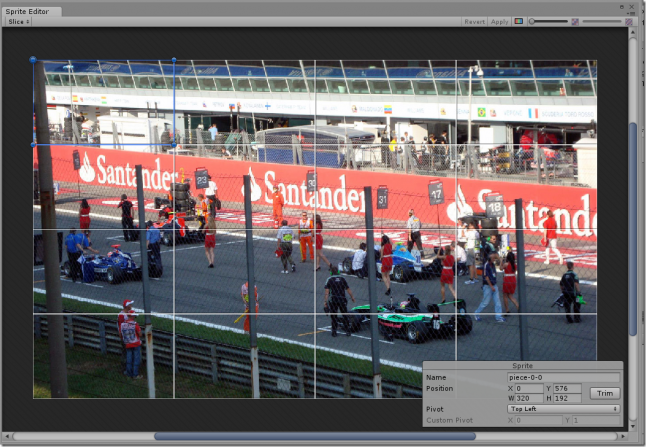Click the zoom checkerboard icon in toolbar
Viewport: 646px width, 447px height.
575,21
